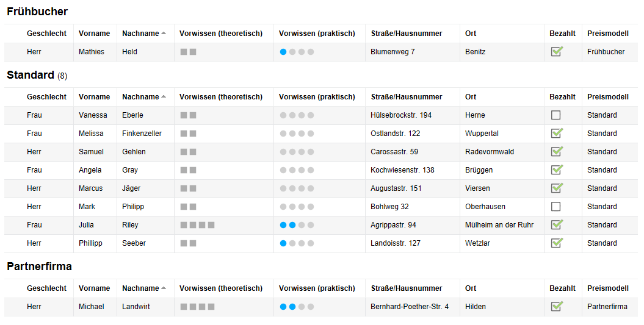Check the Bezahlt box for Vanessa Eberle

555,115
